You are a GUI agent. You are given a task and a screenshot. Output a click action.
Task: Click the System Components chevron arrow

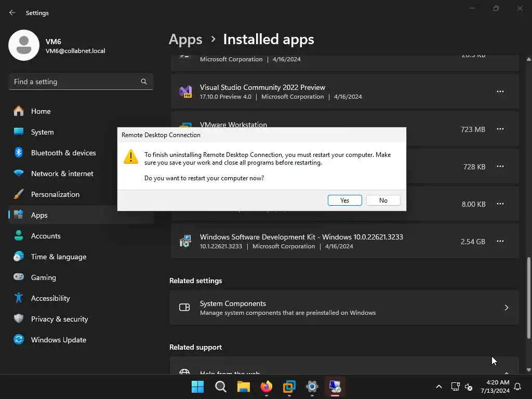[506, 308]
